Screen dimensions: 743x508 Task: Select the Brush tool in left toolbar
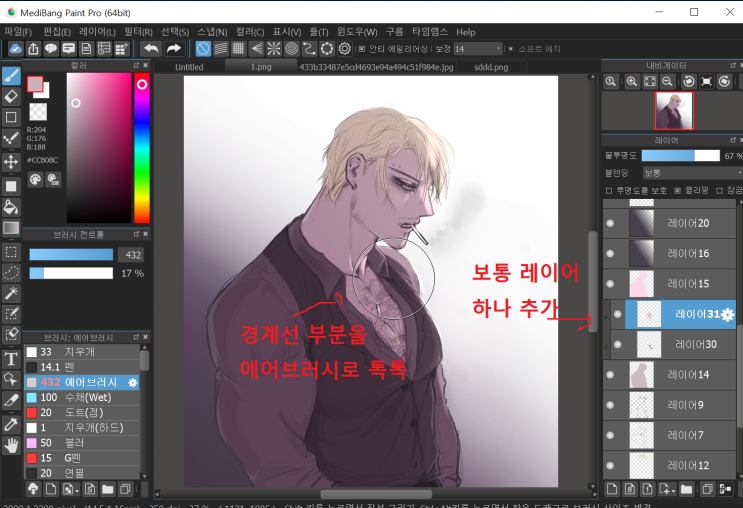[11, 76]
